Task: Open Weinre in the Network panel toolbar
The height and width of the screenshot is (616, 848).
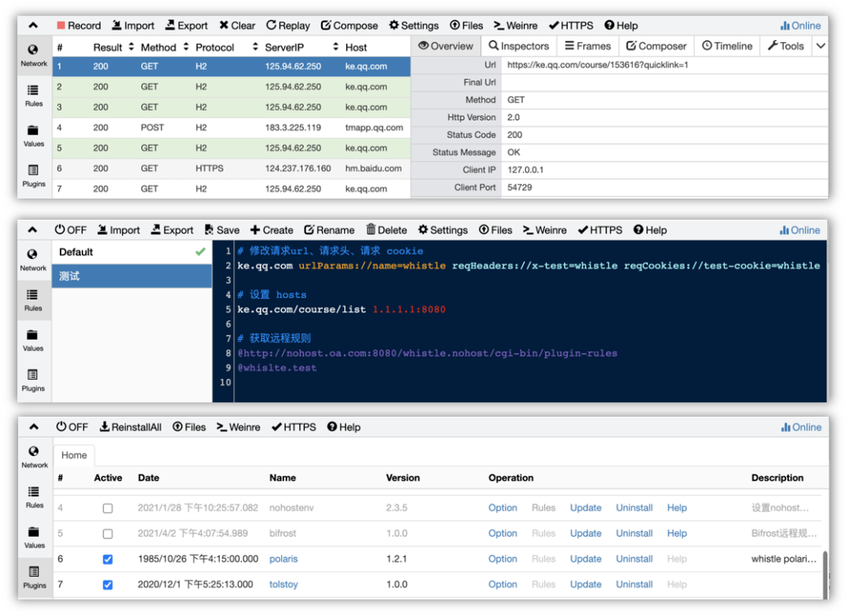Action: (515, 25)
